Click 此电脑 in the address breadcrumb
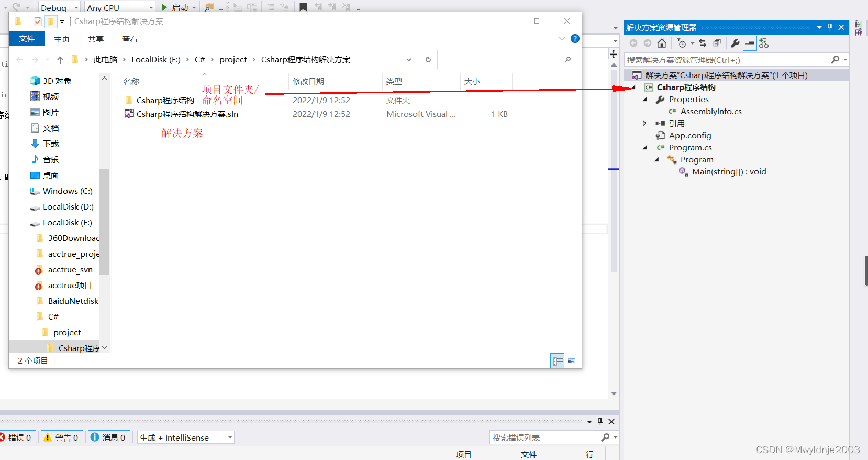This screenshot has height=460, width=868. (x=105, y=60)
